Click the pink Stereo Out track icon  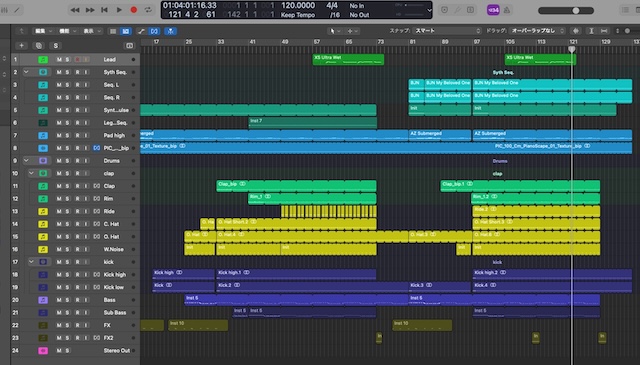[43, 351]
